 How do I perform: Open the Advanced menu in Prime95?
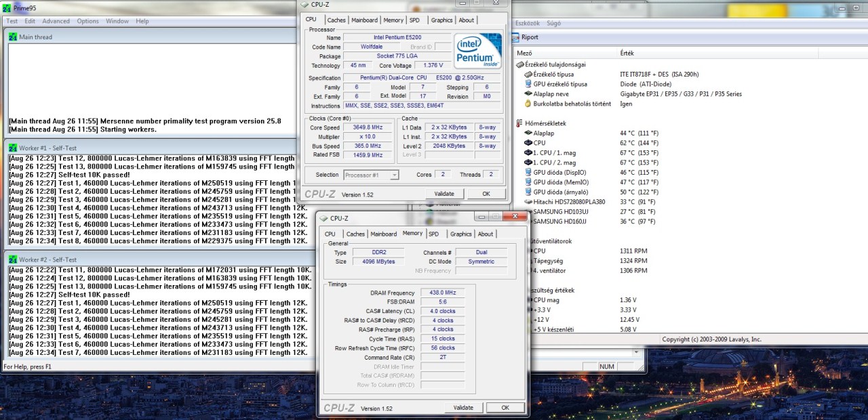[56, 21]
